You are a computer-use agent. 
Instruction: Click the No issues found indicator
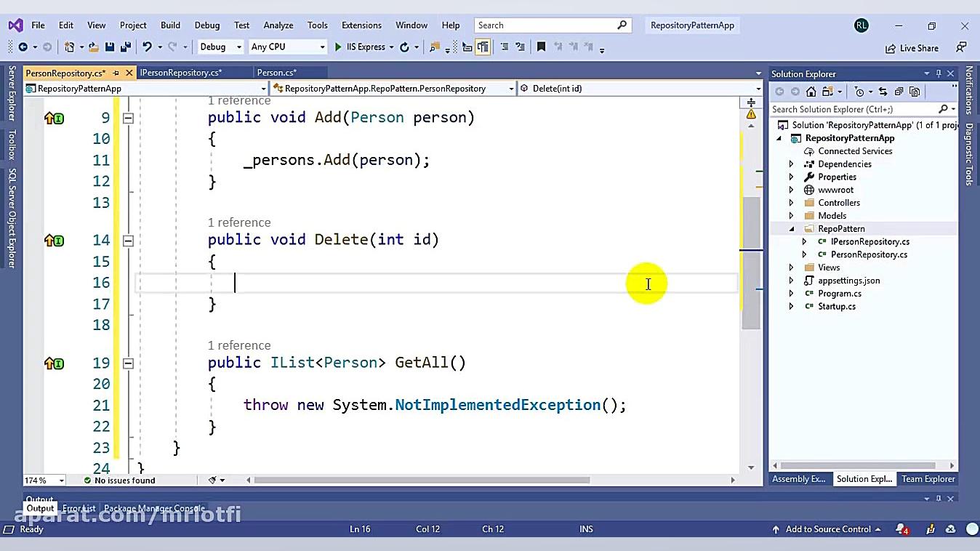pyautogui.click(x=119, y=480)
